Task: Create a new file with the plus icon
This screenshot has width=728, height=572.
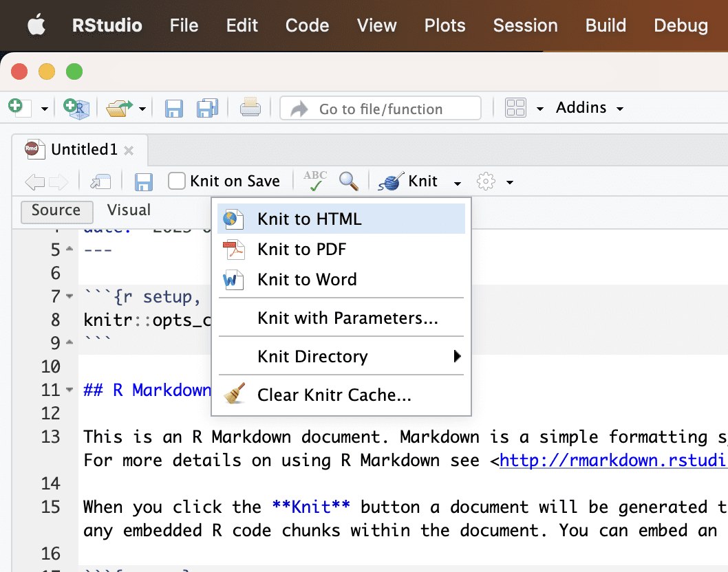Action: [x=19, y=108]
